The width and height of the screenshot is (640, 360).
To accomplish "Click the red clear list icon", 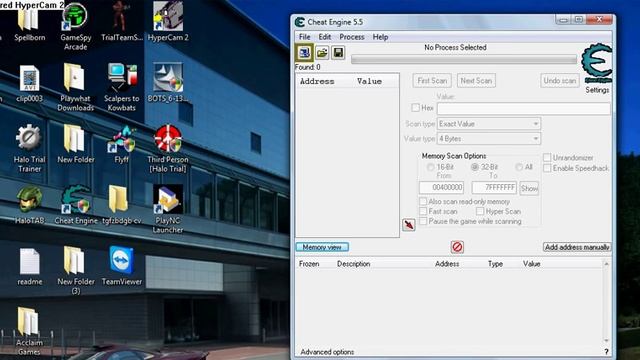I will pos(457,247).
